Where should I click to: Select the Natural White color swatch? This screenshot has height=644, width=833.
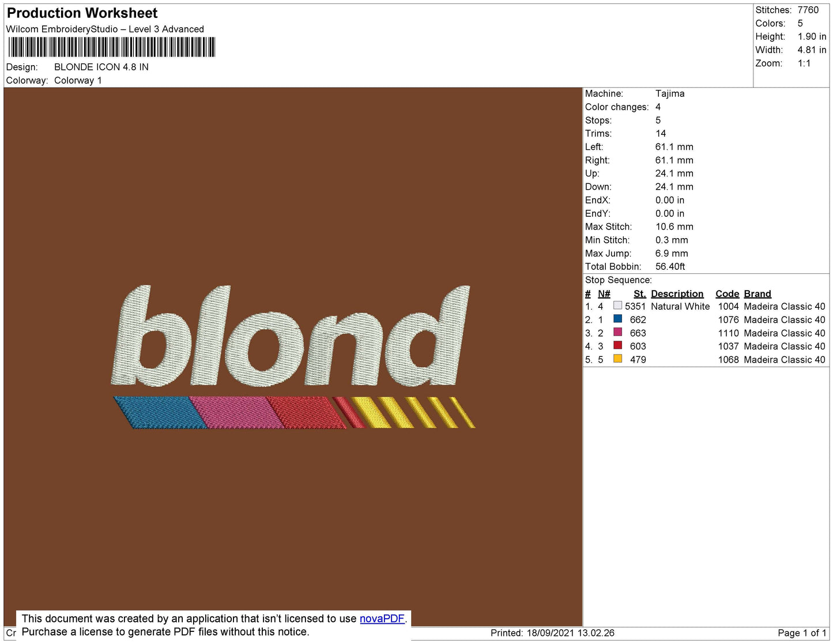coord(618,306)
